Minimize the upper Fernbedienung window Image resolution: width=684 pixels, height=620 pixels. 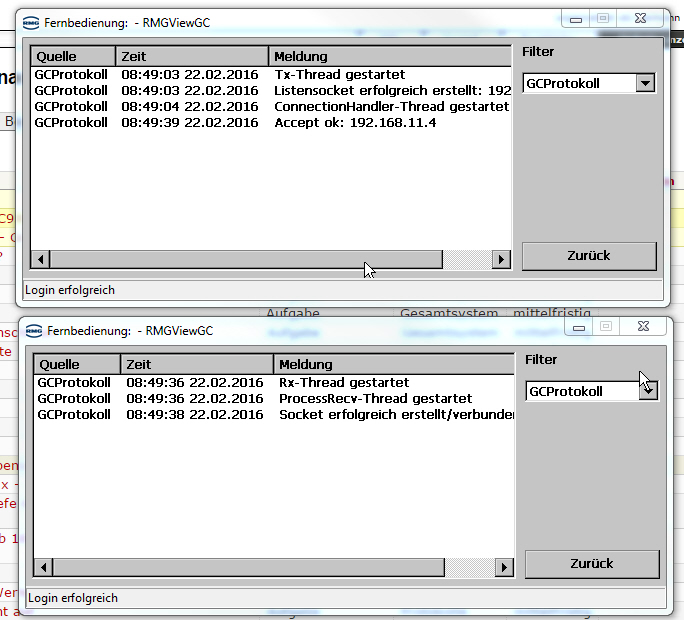coord(576,18)
